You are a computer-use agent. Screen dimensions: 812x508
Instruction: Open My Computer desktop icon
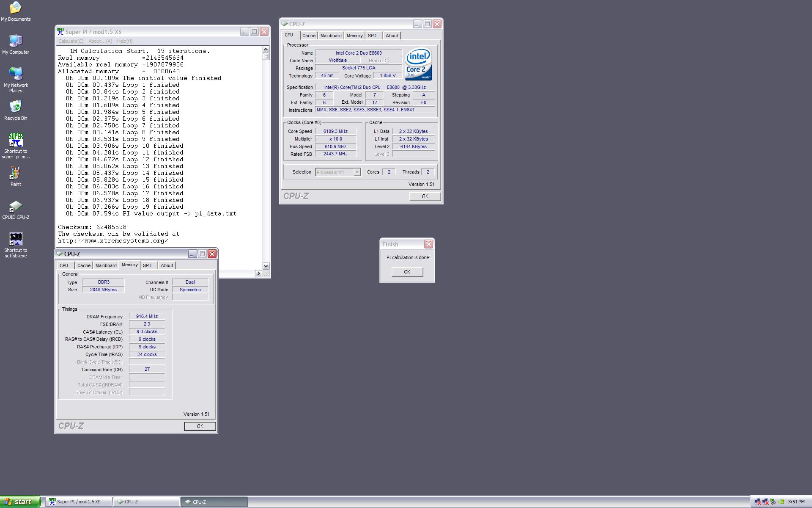pyautogui.click(x=16, y=44)
